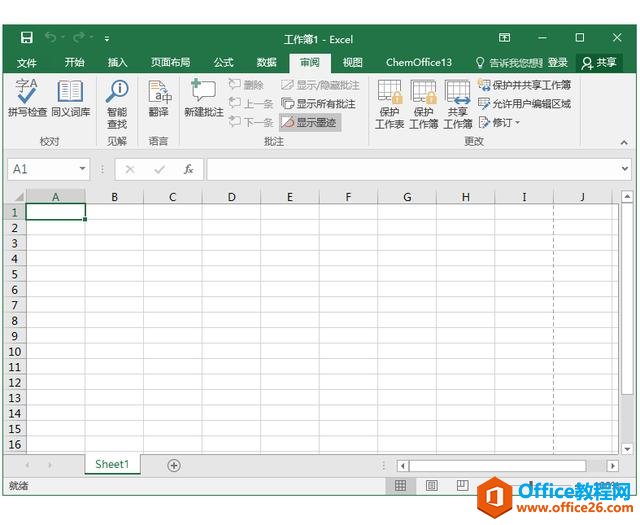Click the formula bar Cancel X icon
This screenshot has height=525, width=640.
pyautogui.click(x=130, y=169)
